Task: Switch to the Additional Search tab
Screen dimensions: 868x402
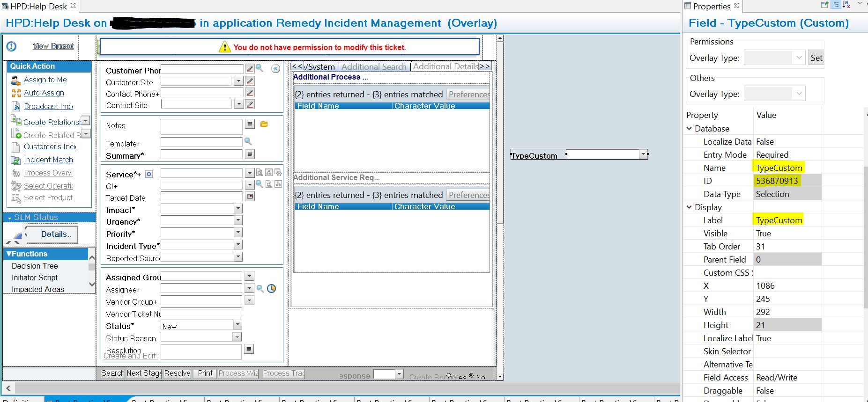Action: tap(374, 67)
